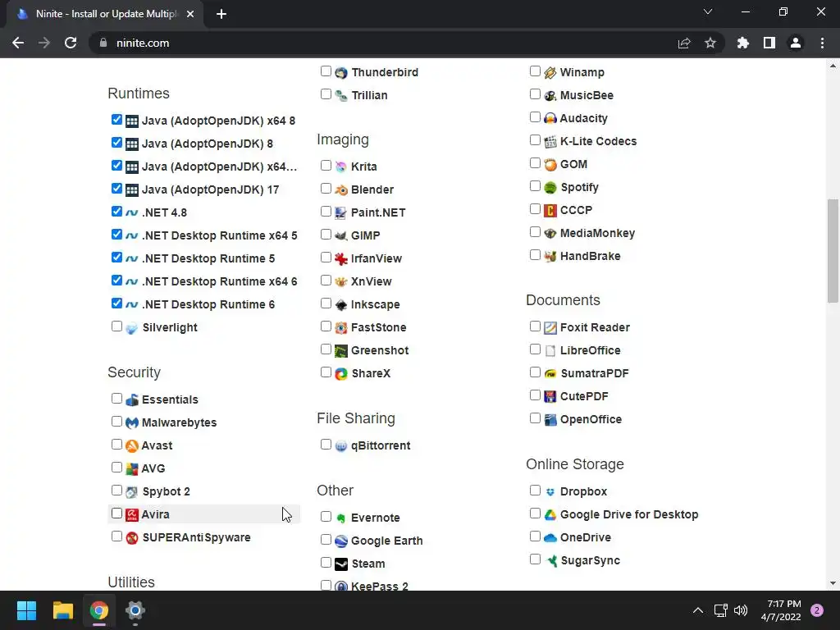Click the Silverlight icon

point(132,328)
